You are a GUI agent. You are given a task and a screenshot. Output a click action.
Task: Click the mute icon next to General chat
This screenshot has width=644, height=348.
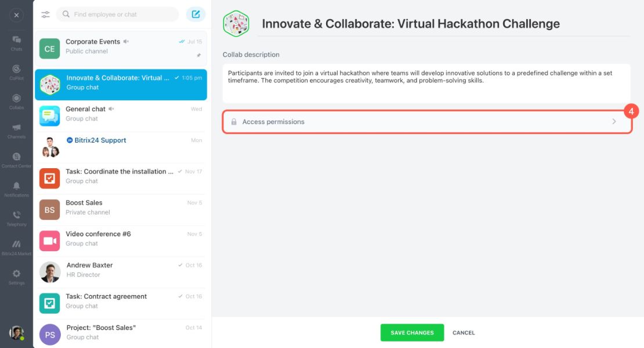[111, 109]
